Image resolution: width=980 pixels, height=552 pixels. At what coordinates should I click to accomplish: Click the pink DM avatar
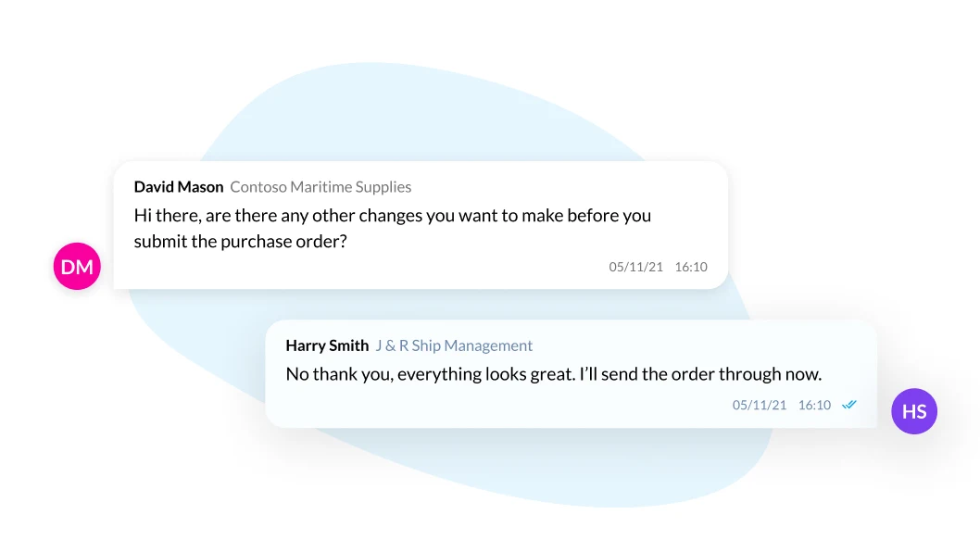click(x=77, y=267)
